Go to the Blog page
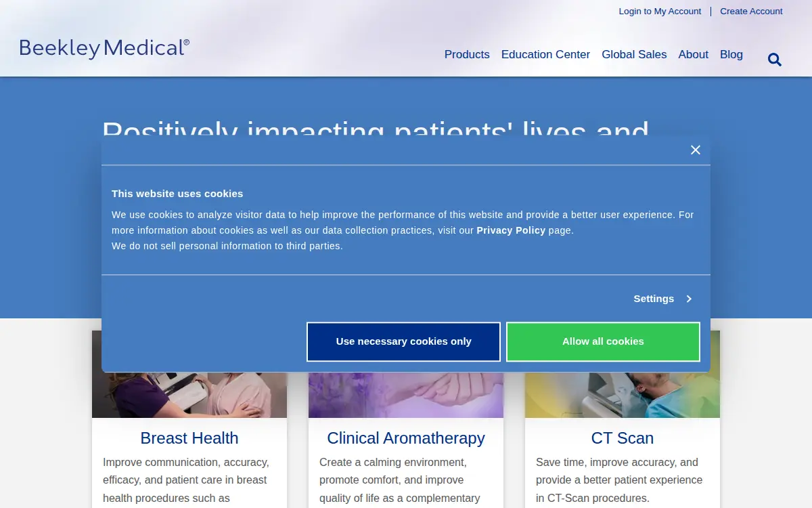Image resolution: width=812 pixels, height=508 pixels. coord(731,54)
